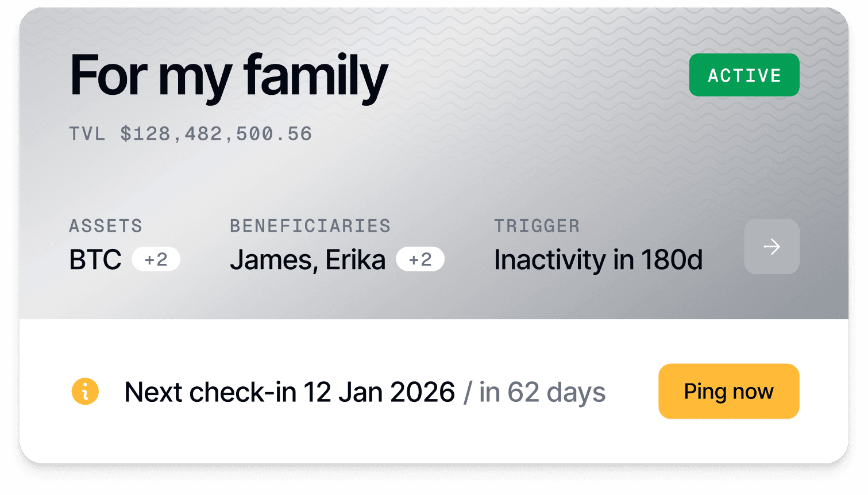Click the "Next check-in" text
Image resolution: width=868 pixels, height=495 pixels.
211,392
